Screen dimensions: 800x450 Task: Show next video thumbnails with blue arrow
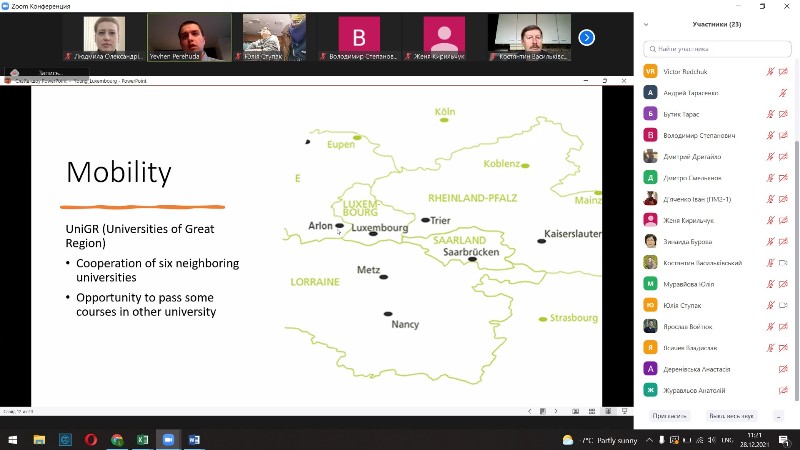(x=586, y=37)
